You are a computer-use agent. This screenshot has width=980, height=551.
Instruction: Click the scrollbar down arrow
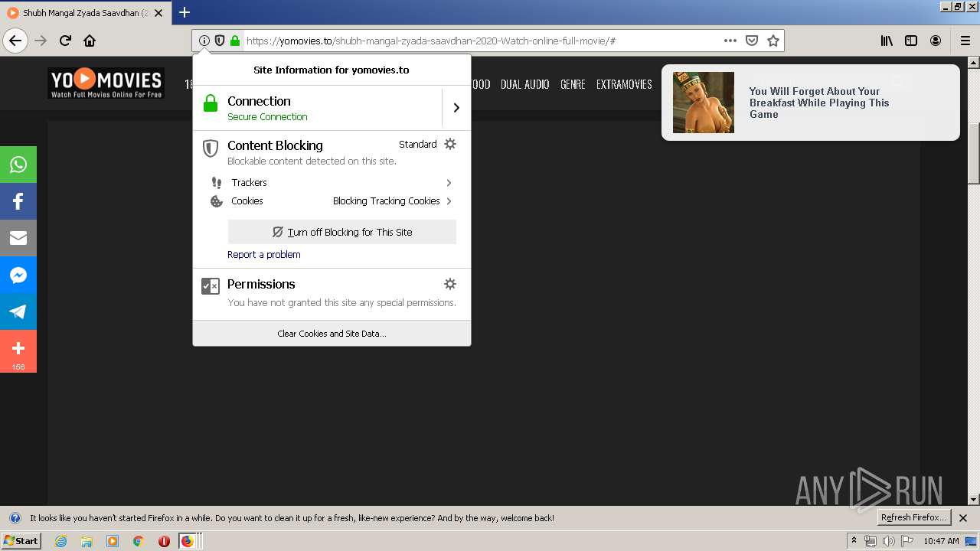[974, 499]
